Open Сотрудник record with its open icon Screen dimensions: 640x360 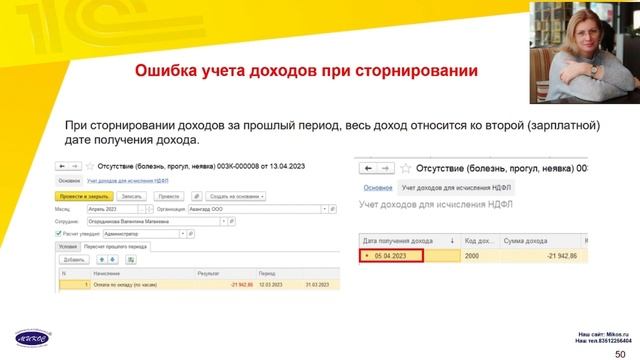231,221
